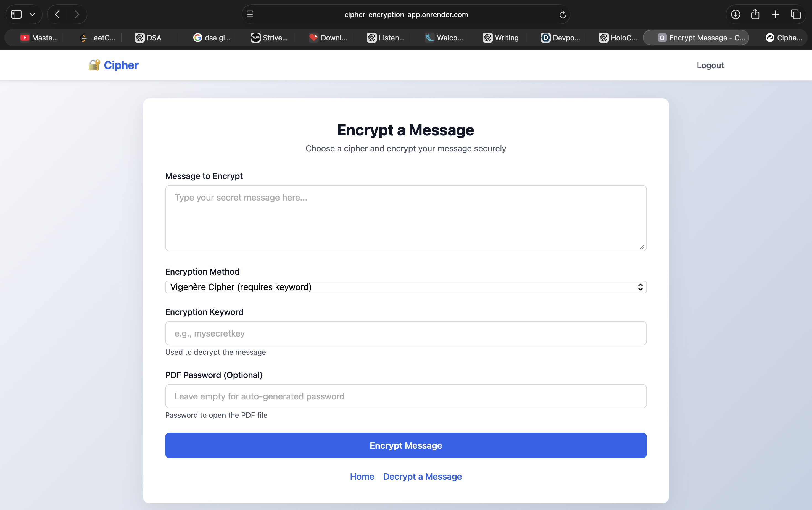This screenshot has width=812, height=510.
Task: Click the Share icon in the toolbar
Action: [755, 14]
